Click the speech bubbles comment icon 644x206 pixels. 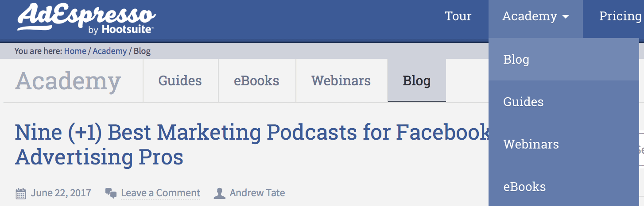(x=111, y=193)
